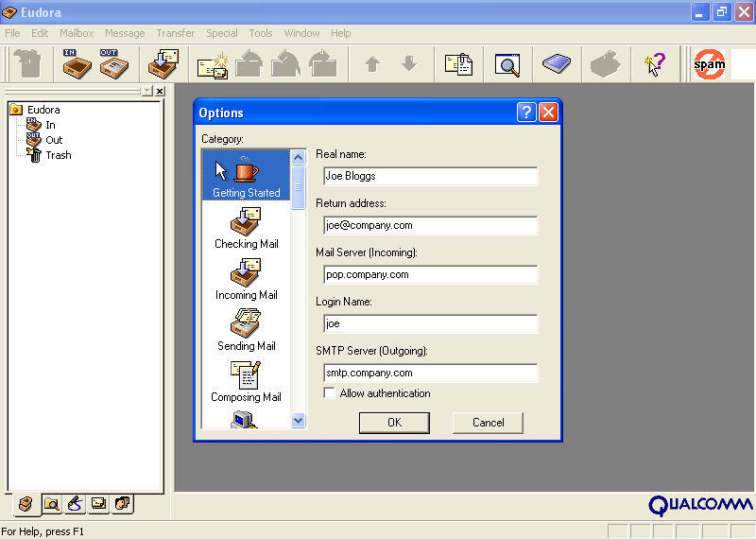Click the Login Name input field
This screenshot has height=539, width=756.
click(x=431, y=323)
